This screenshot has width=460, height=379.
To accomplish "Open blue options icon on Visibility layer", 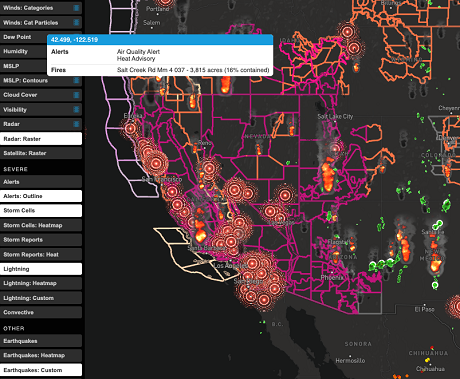I will [76, 109].
